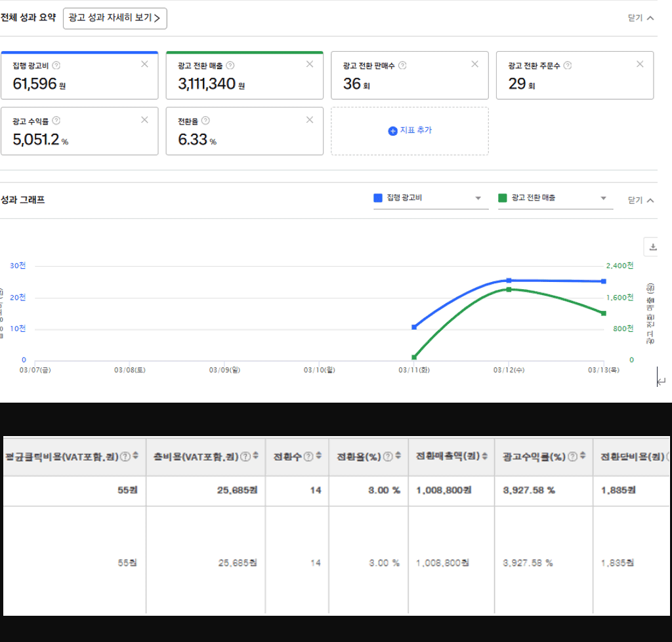Click help icon next to 광고 전환 매출

click(230, 66)
